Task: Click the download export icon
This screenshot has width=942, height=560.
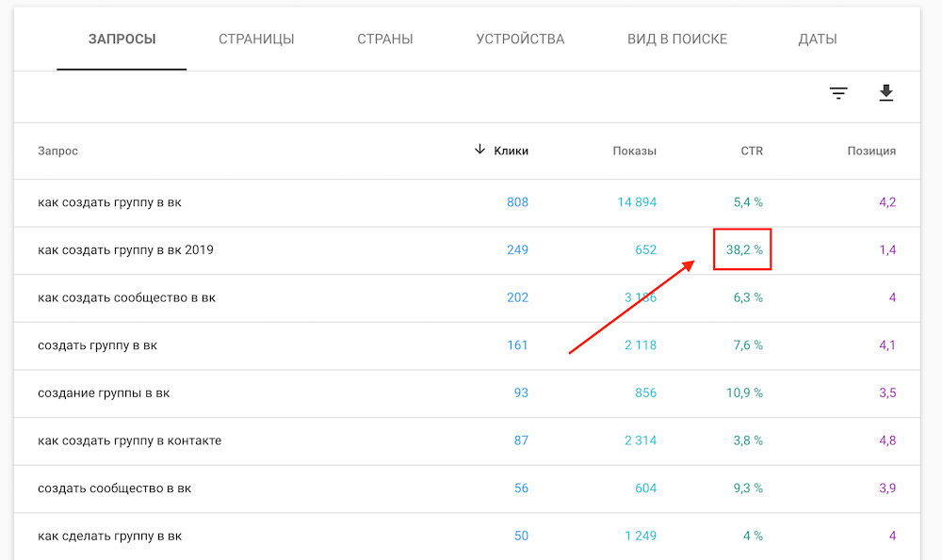Action: (885, 93)
